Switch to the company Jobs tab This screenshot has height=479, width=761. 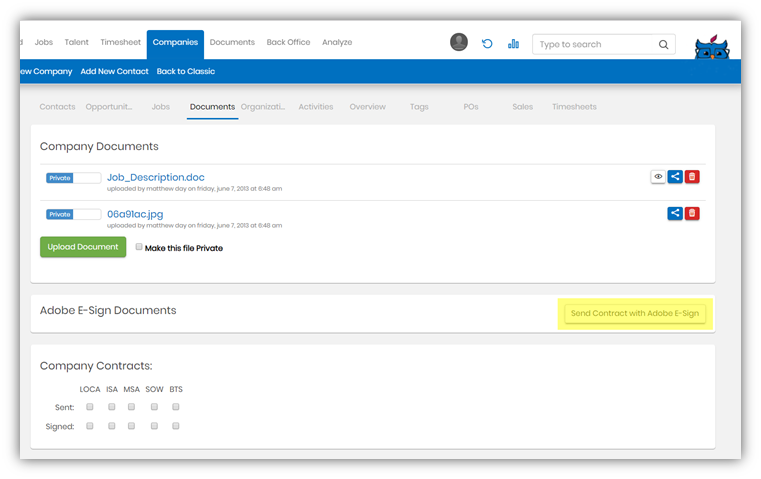pyautogui.click(x=161, y=107)
